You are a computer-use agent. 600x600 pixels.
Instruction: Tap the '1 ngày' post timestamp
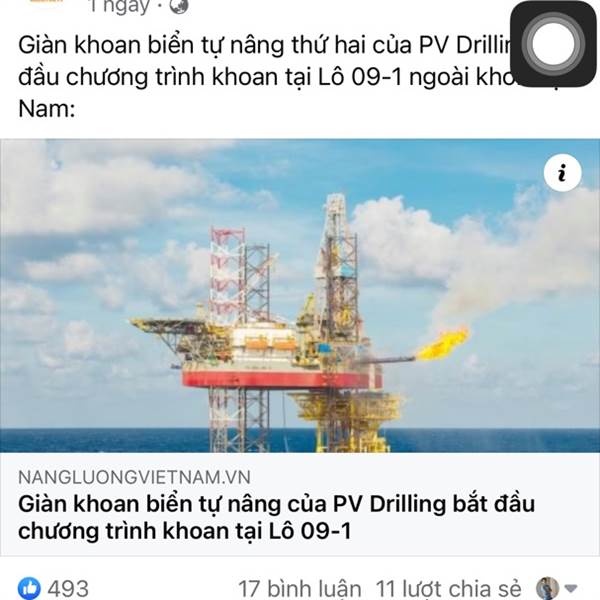click(x=118, y=7)
